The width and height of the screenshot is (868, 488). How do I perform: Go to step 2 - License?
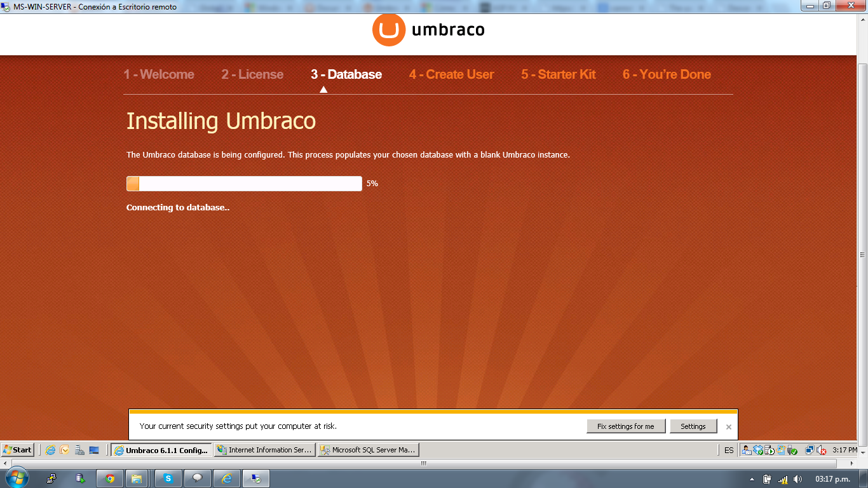coord(252,74)
